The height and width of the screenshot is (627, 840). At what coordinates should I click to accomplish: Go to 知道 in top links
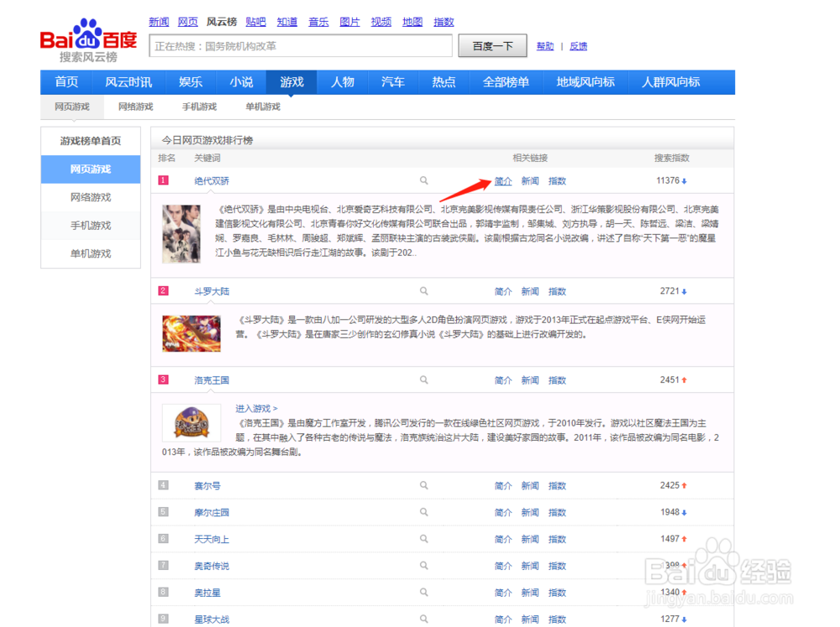click(x=287, y=22)
